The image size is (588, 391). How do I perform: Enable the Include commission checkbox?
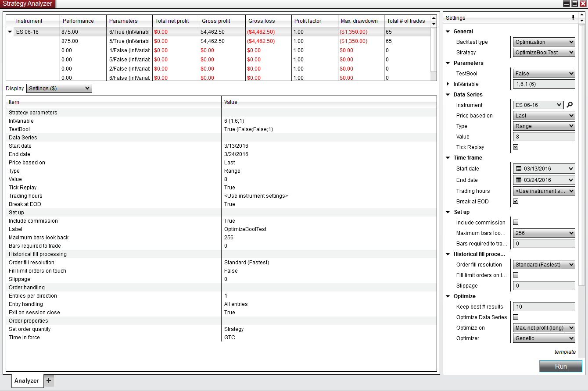click(x=516, y=222)
